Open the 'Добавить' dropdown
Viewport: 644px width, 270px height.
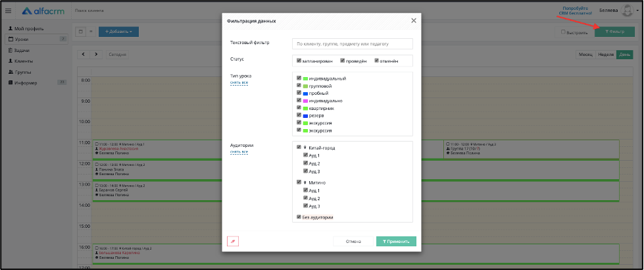point(118,32)
